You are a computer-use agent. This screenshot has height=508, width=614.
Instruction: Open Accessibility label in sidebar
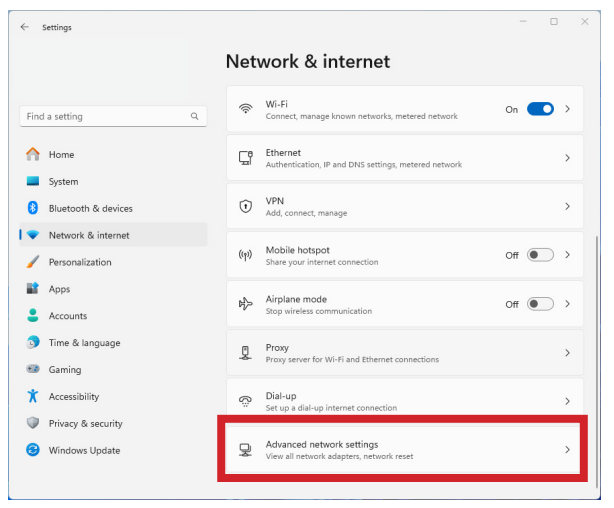tap(74, 397)
